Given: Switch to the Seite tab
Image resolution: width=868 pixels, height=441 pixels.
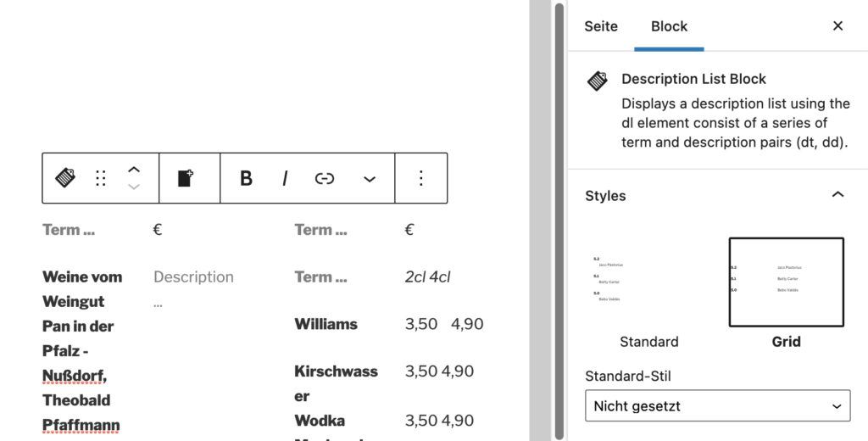Looking at the screenshot, I should [x=601, y=26].
